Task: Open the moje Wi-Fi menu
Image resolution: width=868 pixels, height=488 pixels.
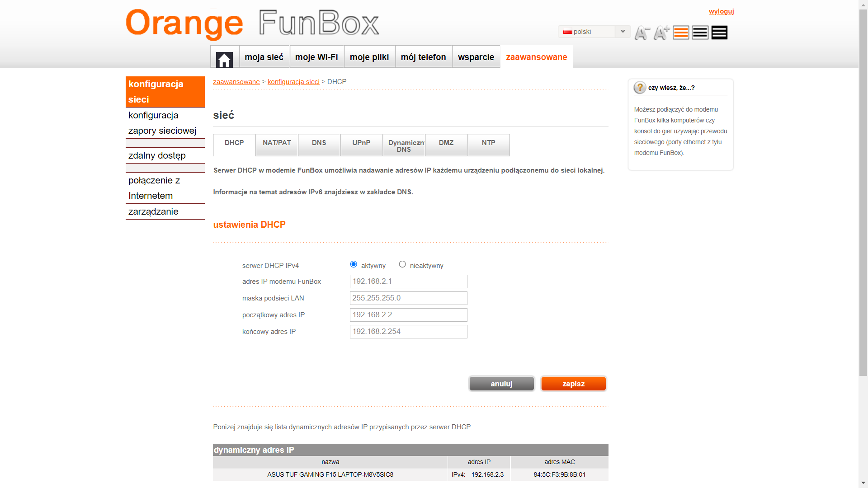Action: pyautogui.click(x=316, y=57)
